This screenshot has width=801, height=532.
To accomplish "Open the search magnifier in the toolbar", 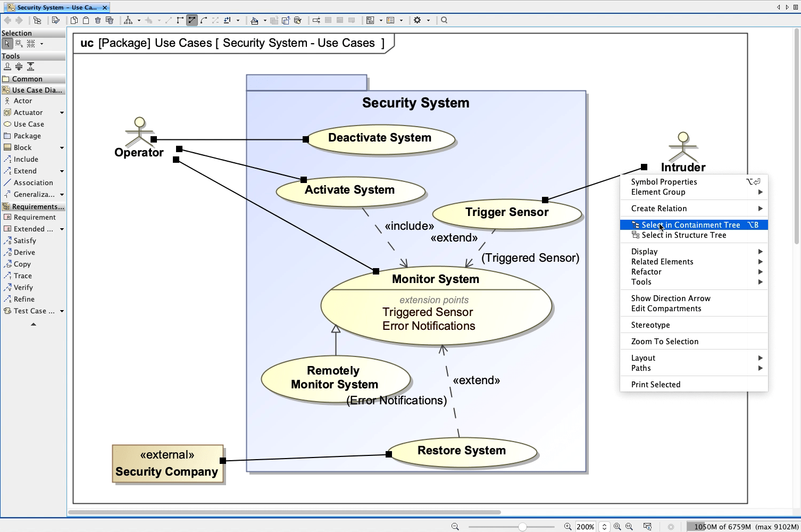I will (x=443, y=20).
